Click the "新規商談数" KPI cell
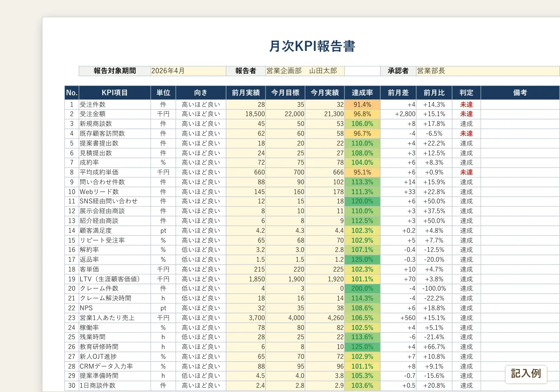Viewport: 560px width, 392px height. (115, 124)
